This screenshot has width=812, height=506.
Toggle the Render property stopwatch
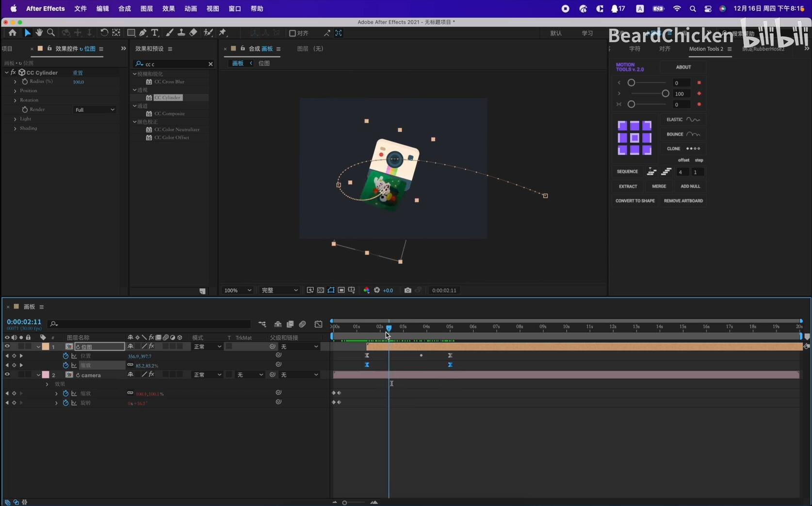pyautogui.click(x=25, y=110)
